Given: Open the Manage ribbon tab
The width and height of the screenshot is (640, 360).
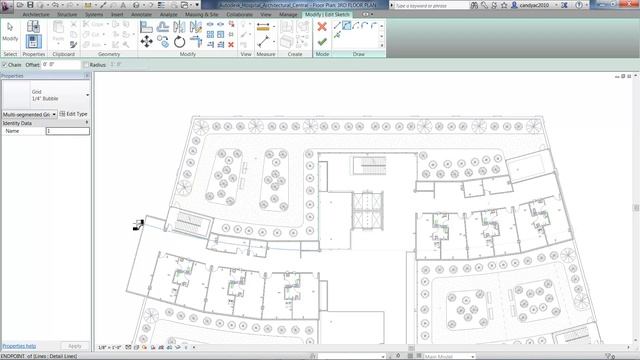Looking at the screenshot, I should click(288, 14).
